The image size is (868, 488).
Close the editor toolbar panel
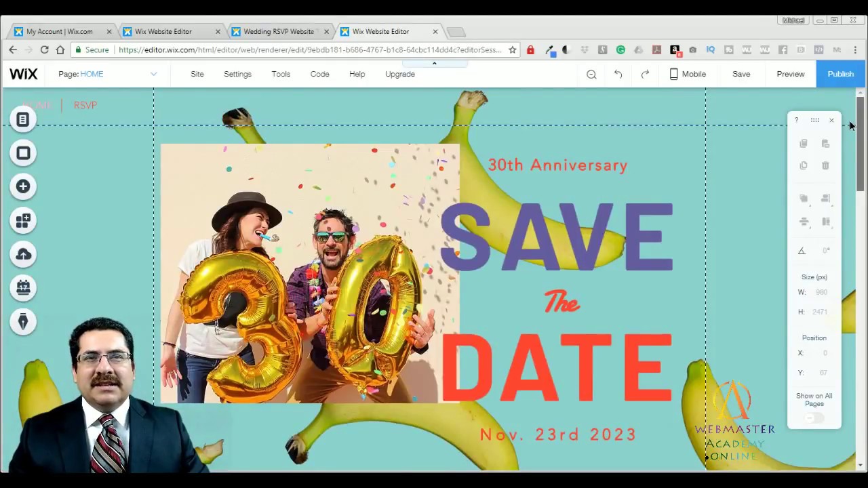[831, 120]
